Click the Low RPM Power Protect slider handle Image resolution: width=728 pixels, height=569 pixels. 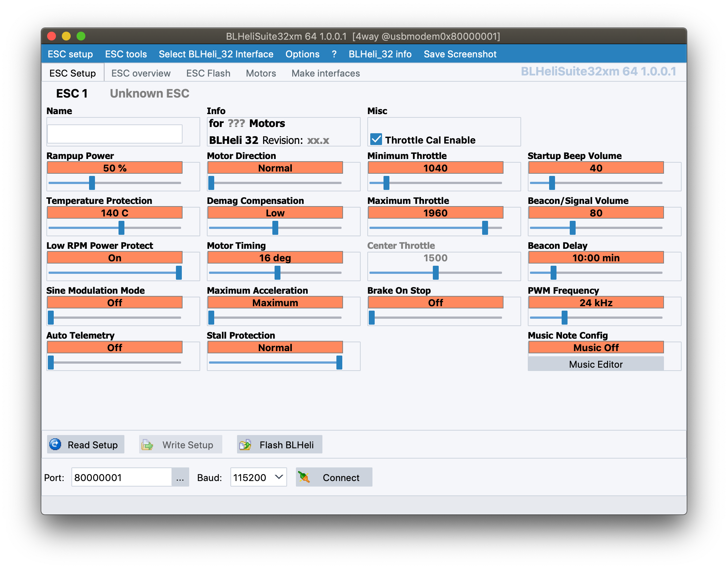tap(179, 272)
